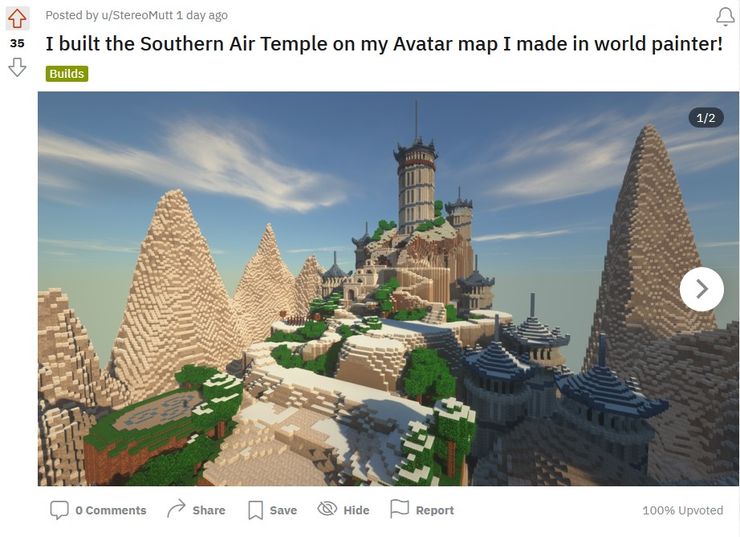Toggle post notifications with the bell icon
740x537 pixels.
725,17
